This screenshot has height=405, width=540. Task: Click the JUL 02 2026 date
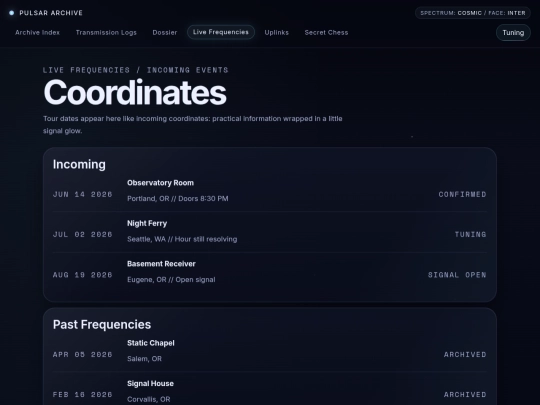click(83, 235)
